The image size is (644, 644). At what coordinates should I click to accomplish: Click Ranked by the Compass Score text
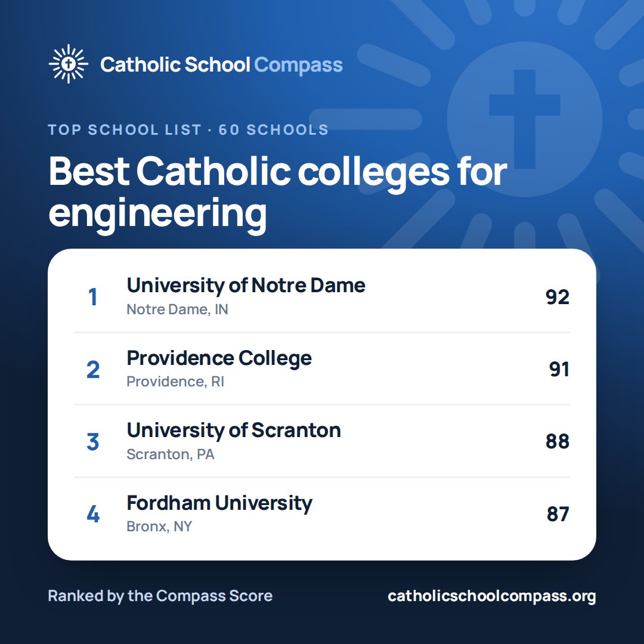160,596
